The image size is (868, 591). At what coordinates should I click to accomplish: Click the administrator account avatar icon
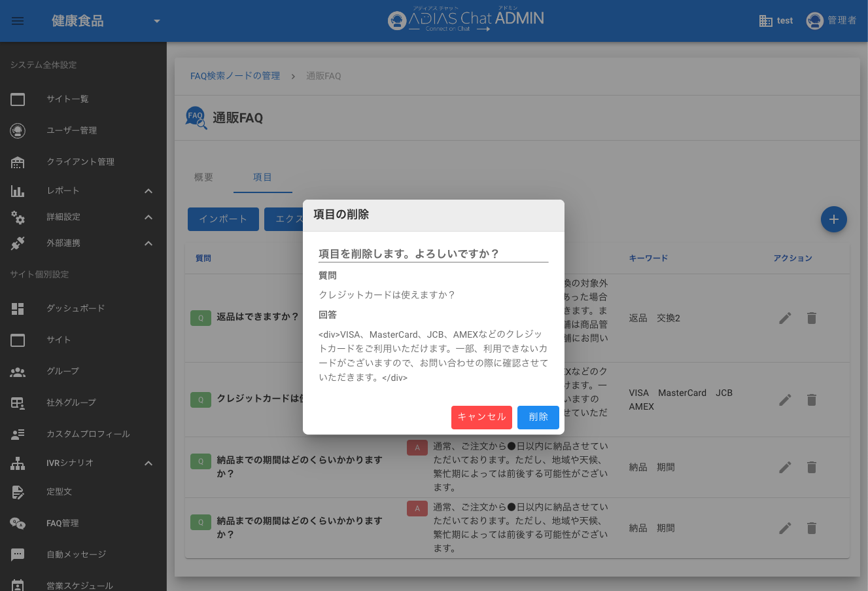[x=814, y=21]
